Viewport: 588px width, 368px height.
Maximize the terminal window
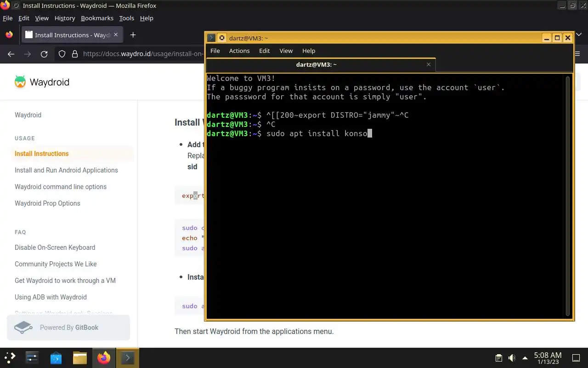(x=557, y=38)
